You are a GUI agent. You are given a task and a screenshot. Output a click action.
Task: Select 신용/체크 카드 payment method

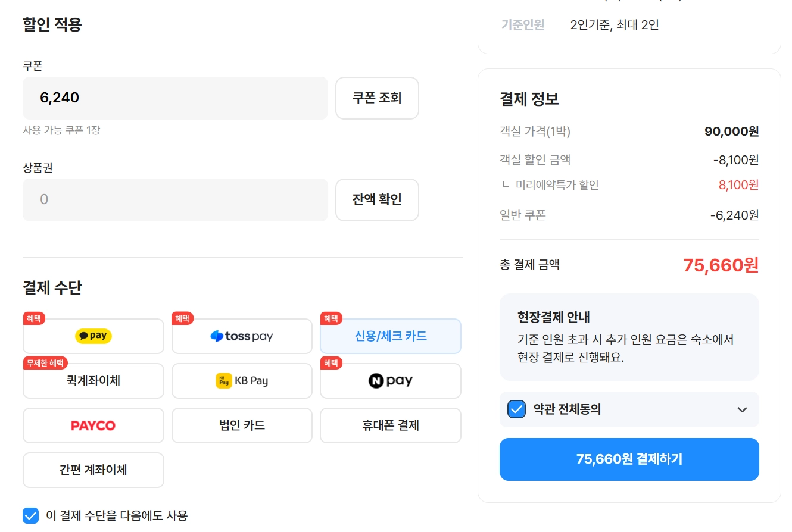click(x=391, y=336)
